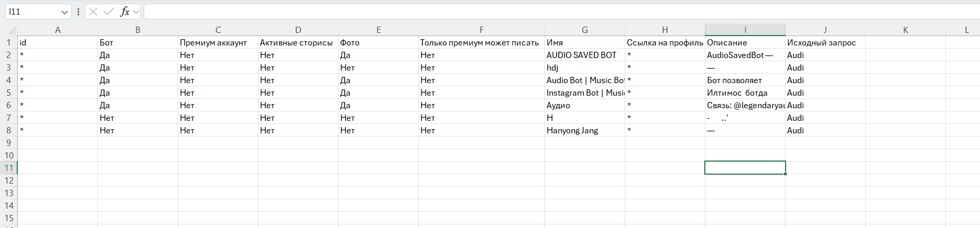Select column I header

click(x=745, y=30)
